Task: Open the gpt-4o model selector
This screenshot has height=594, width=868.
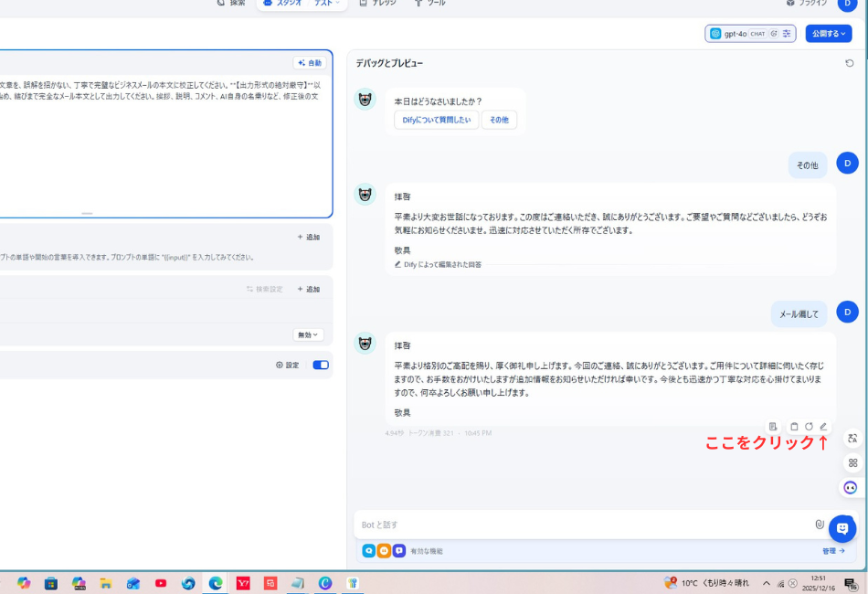Action: [735, 33]
